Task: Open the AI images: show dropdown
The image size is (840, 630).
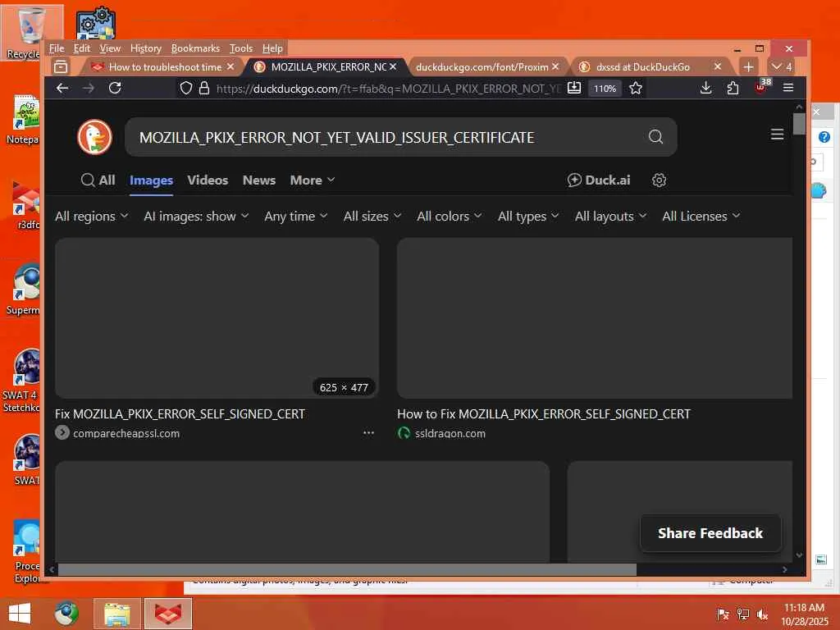Action: (196, 217)
